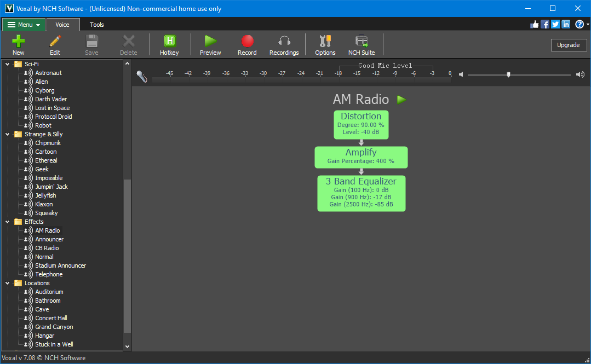Collapse the Sci-Fi category

pyautogui.click(x=7, y=64)
